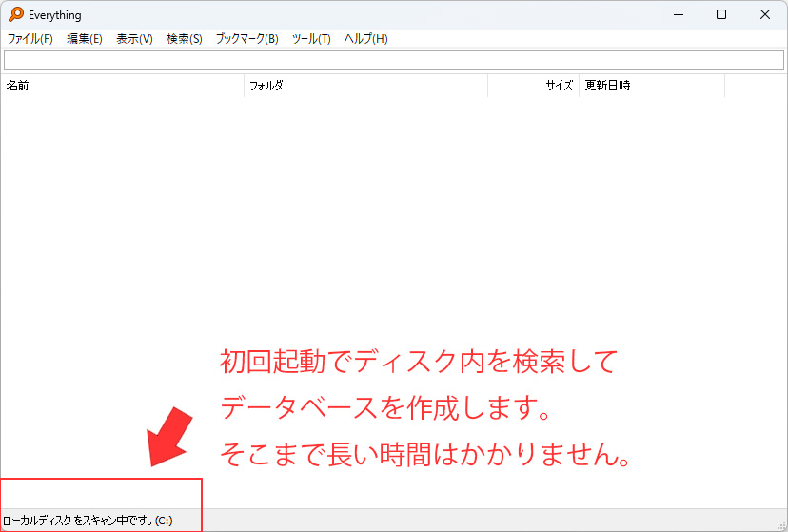Image resolution: width=788 pixels, height=532 pixels.
Task: Sort results by 更新日時 column header
Action: pyautogui.click(x=652, y=86)
